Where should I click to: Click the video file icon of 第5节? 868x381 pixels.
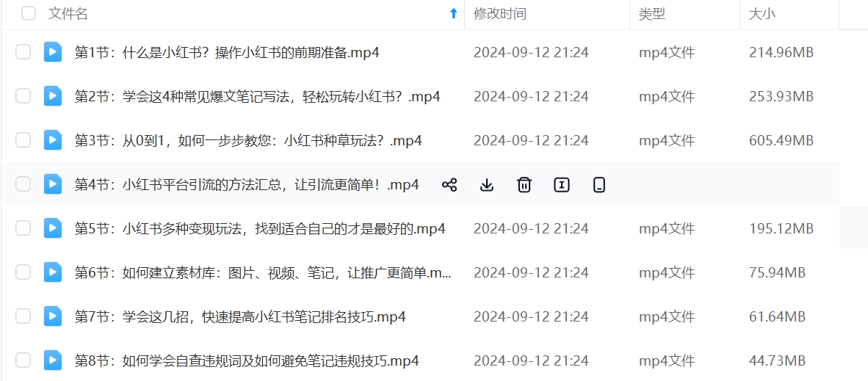pos(53,228)
